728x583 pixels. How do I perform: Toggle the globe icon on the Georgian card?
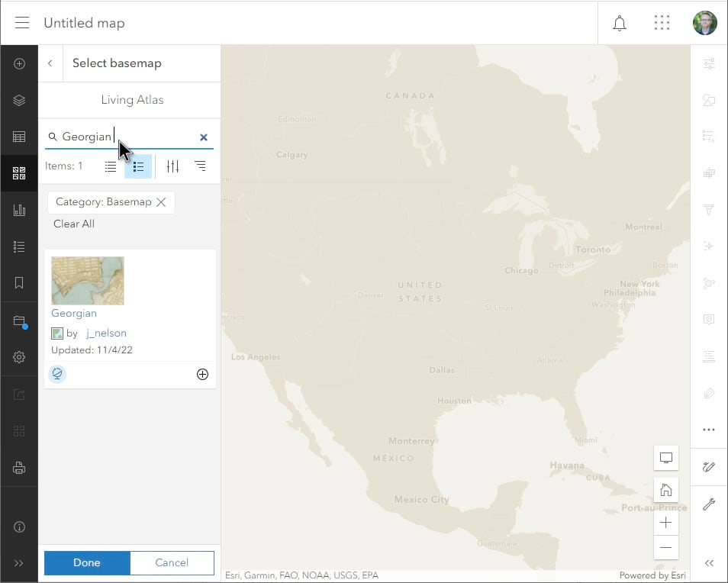pos(57,374)
